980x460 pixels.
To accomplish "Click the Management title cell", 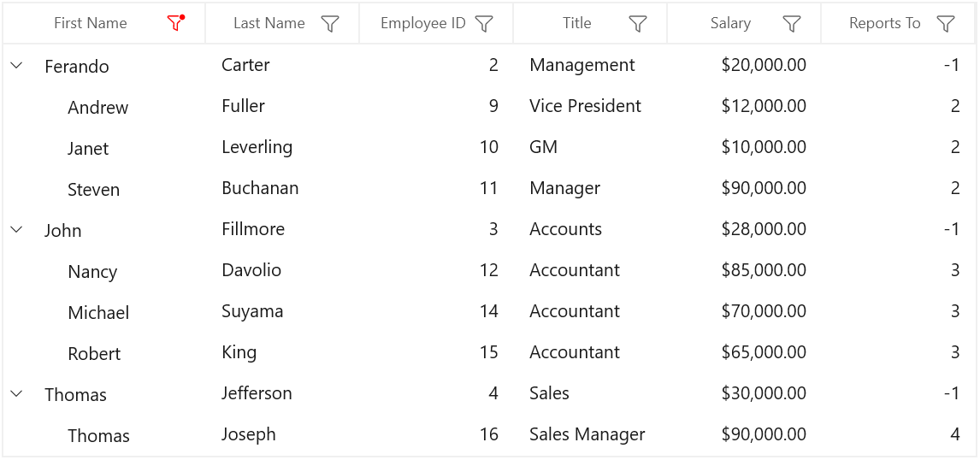I will pos(582,64).
